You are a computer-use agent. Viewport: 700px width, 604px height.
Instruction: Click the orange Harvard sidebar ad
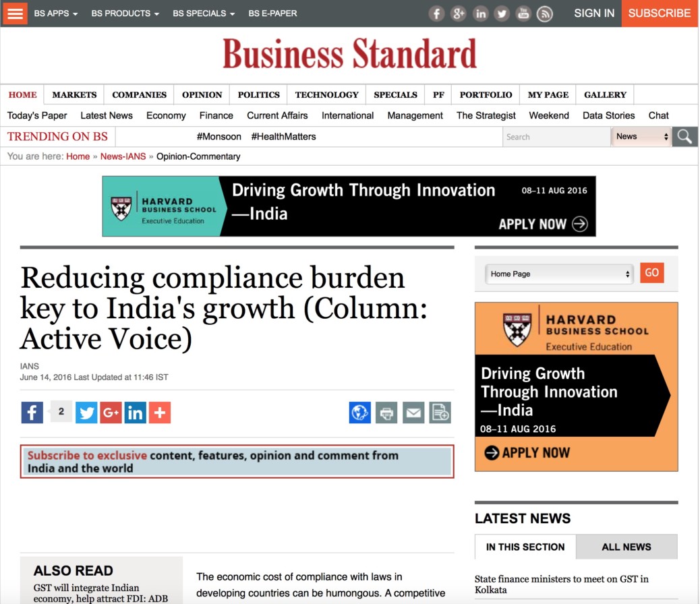coord(577,386)
